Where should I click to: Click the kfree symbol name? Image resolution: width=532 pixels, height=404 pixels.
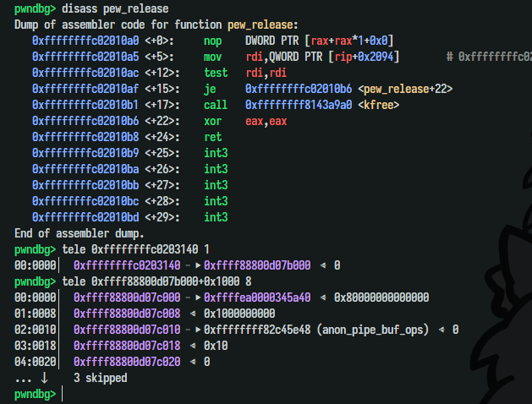pos(379,105)
